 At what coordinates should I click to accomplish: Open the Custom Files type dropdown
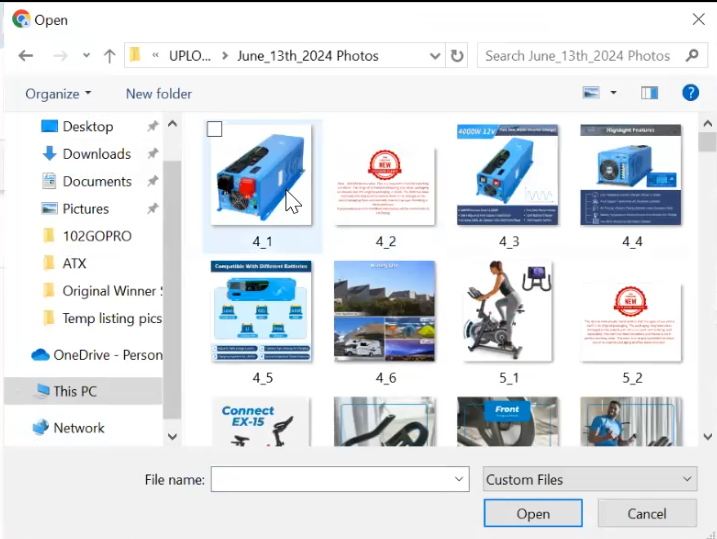pyautogui.click(x=590, y=480)
